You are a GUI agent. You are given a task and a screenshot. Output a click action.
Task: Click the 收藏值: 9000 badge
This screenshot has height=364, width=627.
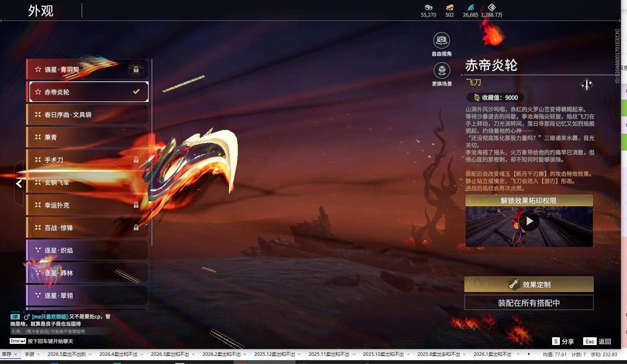pos(495,98)
